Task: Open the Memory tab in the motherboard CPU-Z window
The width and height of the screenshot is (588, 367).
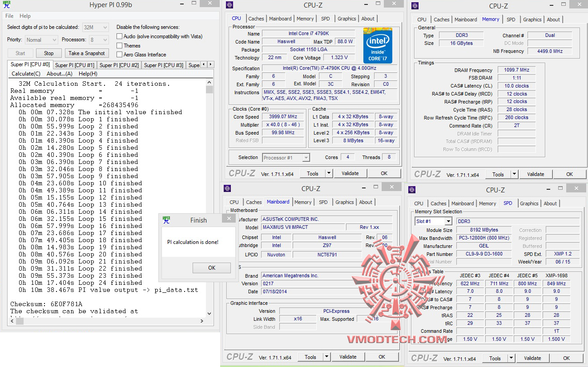Action: tap(303, 202)
